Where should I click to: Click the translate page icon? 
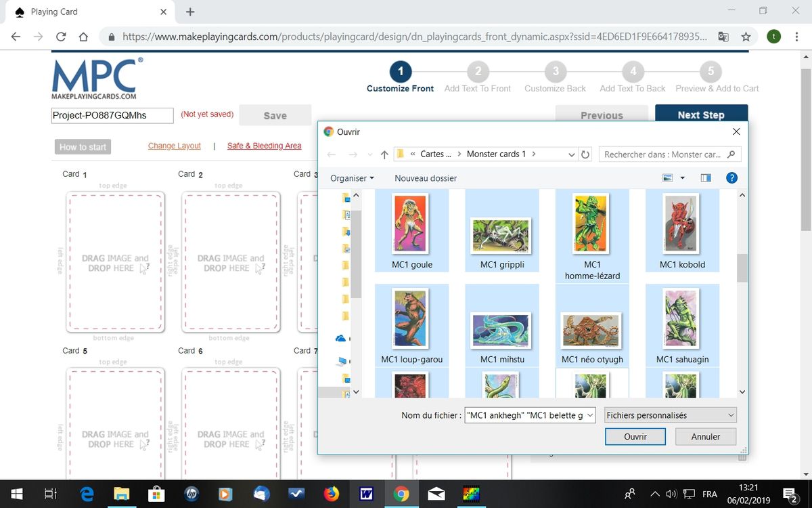(x=723, y=37)
